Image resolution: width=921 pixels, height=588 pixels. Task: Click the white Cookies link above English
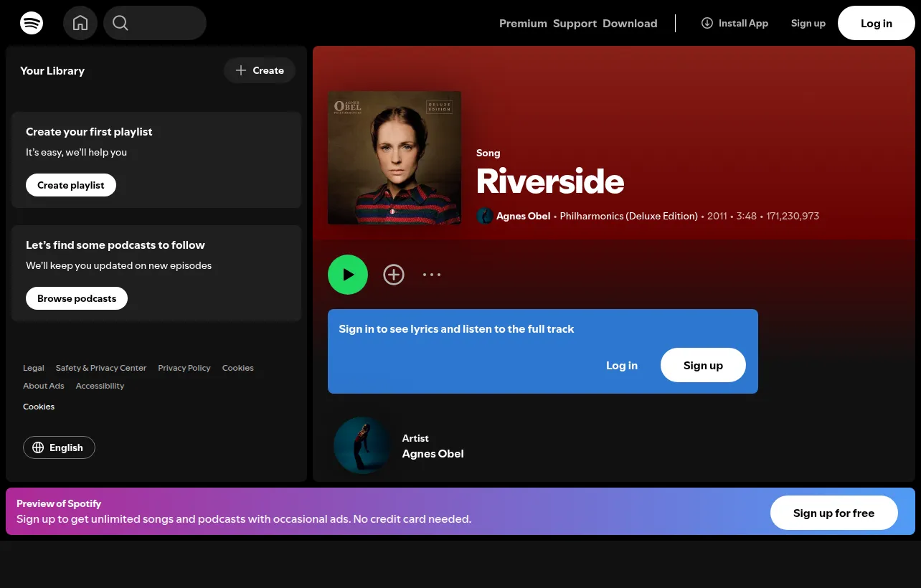coord(39,407)
